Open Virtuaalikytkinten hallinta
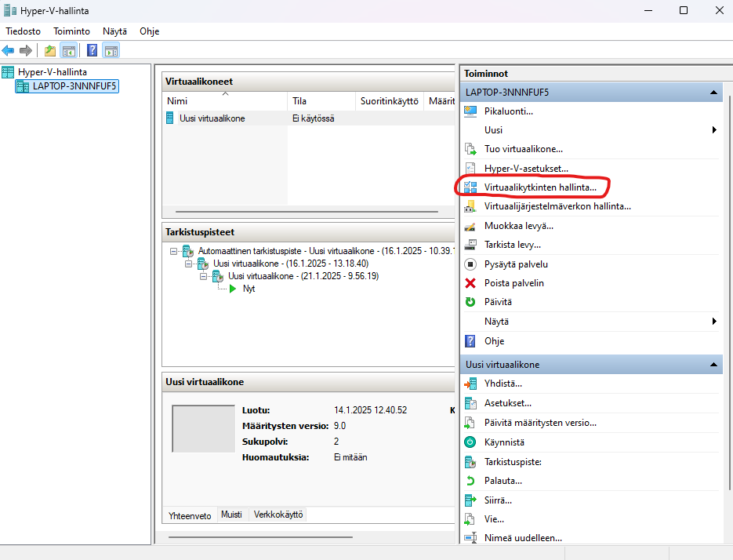Screen dimensions: 733x560 coord(540,187)
